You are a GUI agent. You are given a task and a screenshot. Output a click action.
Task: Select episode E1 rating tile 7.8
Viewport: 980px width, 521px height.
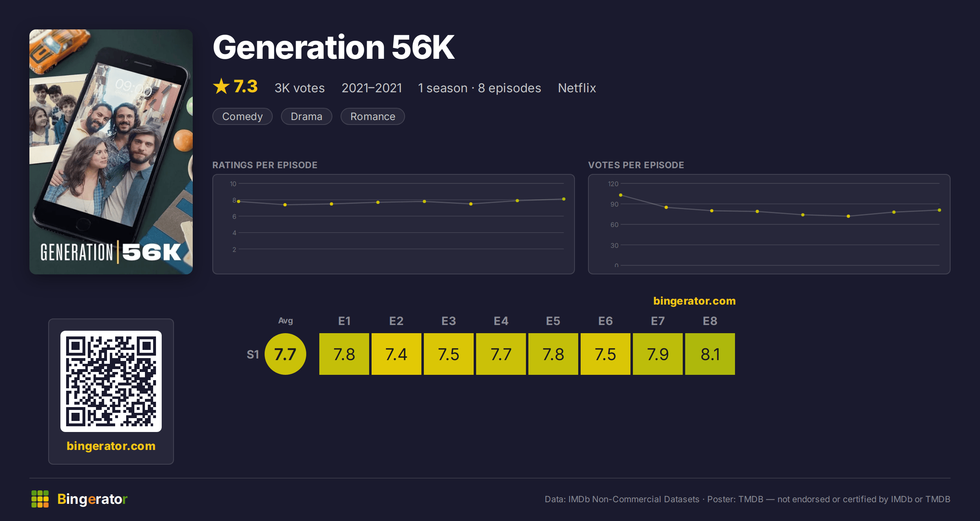(x=344, y=354)
